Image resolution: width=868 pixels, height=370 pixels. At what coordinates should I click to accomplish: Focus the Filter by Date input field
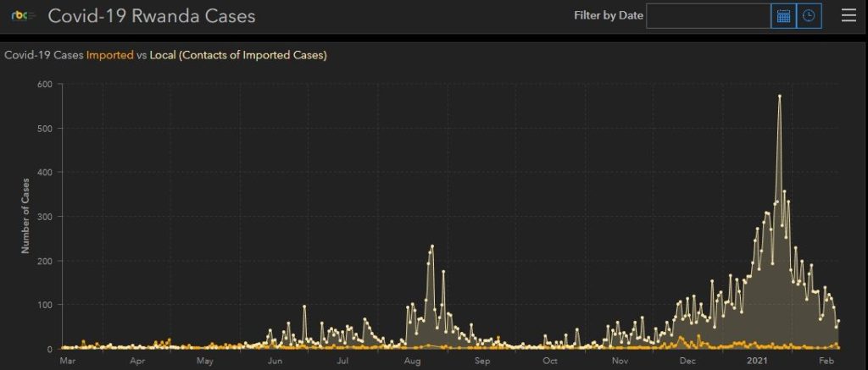[x=708, y=16]
